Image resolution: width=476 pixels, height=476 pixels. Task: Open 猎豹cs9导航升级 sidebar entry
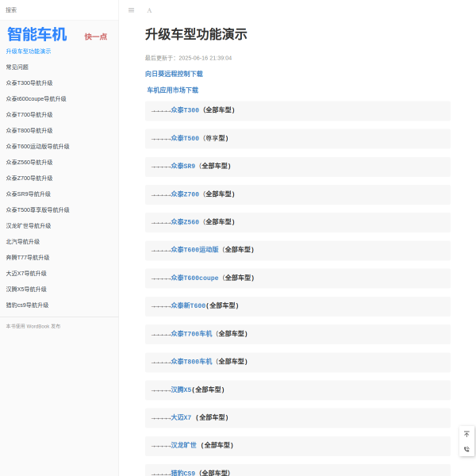(27, 305)
